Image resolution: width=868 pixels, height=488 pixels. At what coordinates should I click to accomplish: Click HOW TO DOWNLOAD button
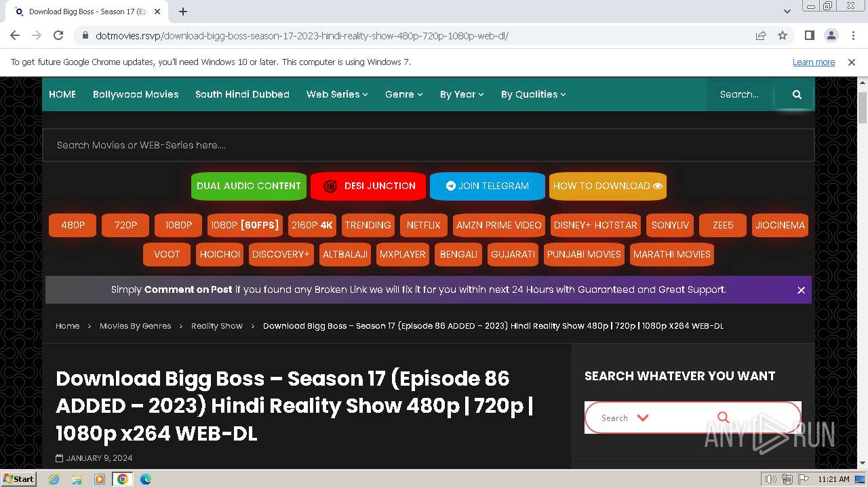pos(608,186)
